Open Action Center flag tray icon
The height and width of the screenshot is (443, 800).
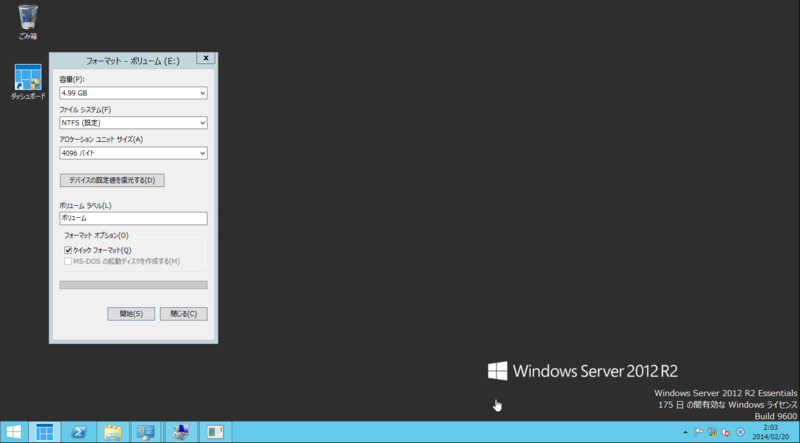698,432
